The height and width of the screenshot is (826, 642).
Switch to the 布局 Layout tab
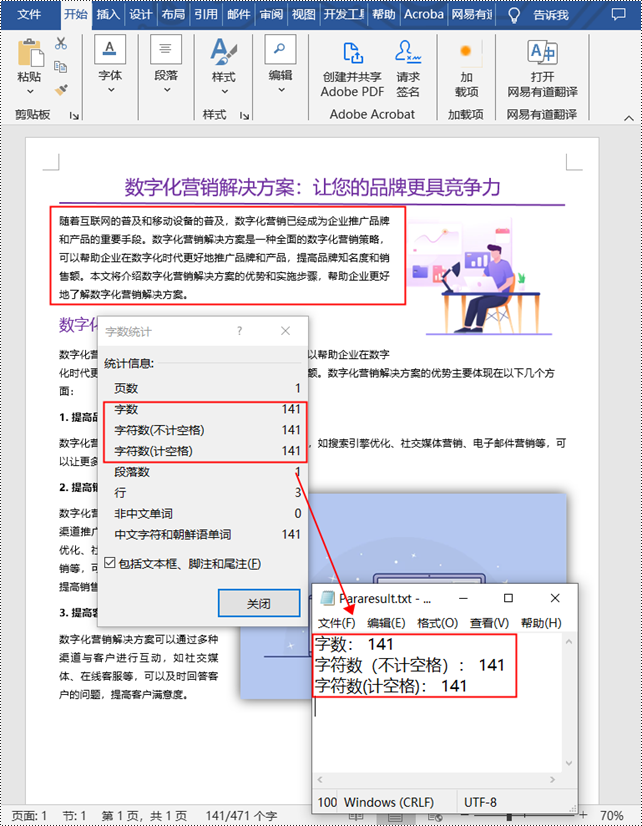coord(173,15)
